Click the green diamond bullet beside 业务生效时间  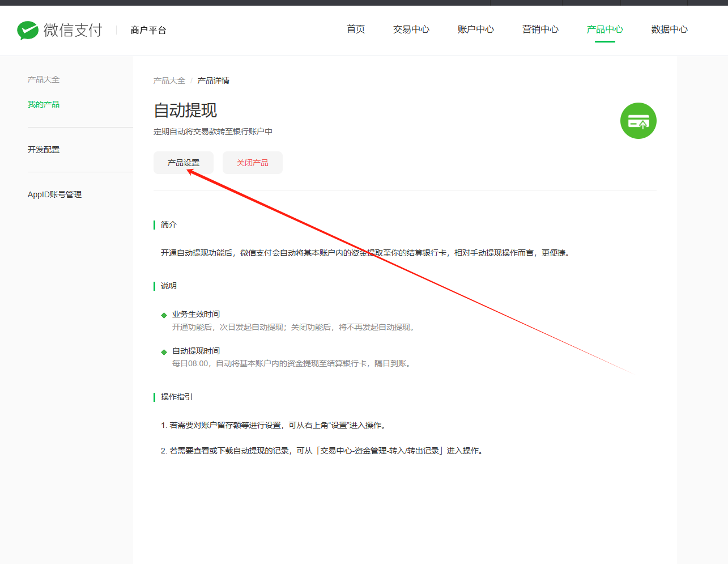164,315
